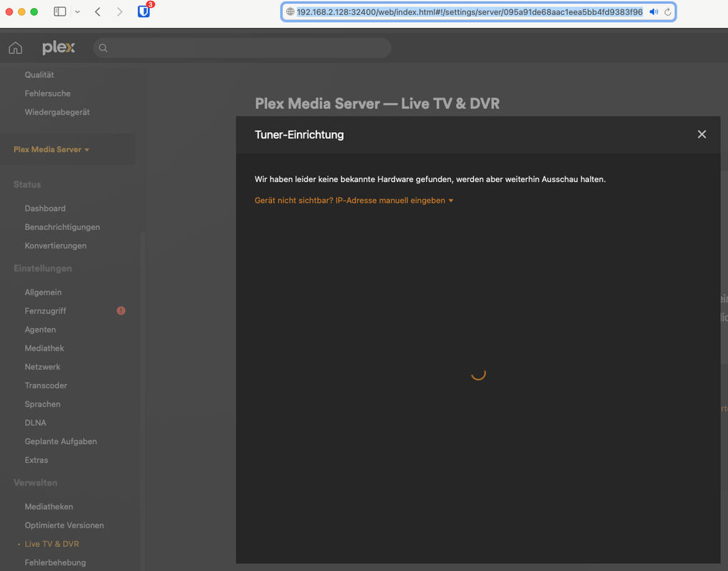Click the address bar URL

470,11
